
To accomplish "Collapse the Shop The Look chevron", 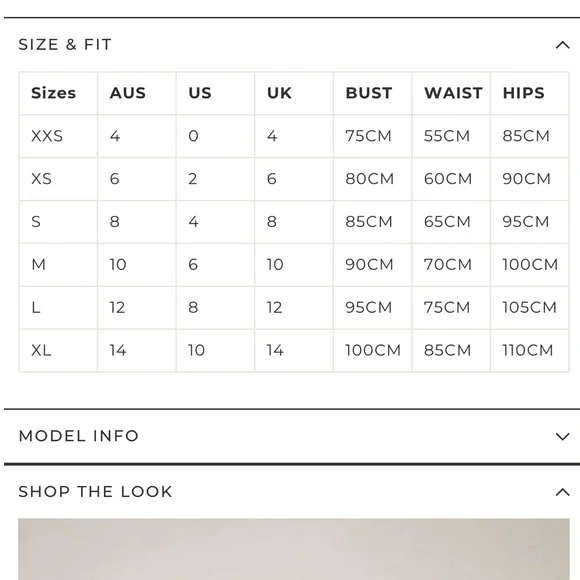I will pyautogui.click(x=562, y=492).
